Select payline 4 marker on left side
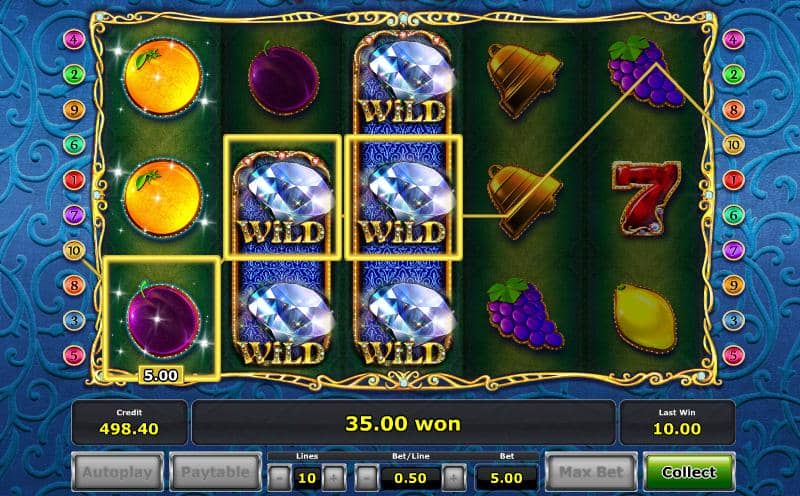The image size is (800, 496). 74,39
